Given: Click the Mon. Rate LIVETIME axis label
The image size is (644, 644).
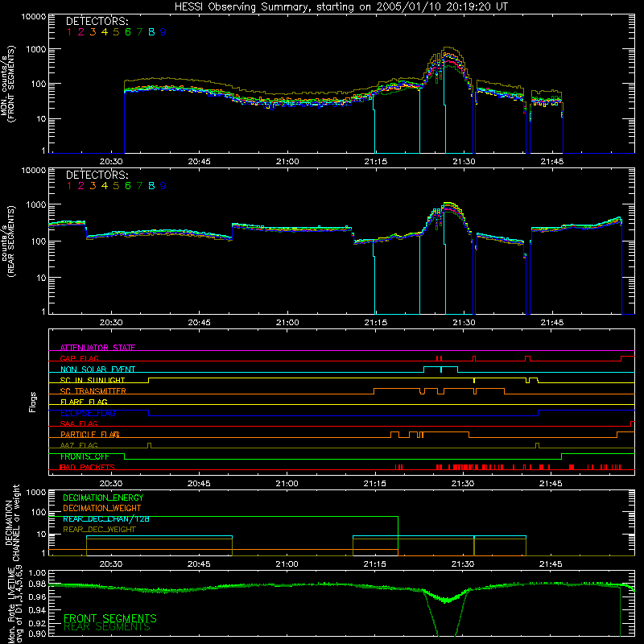Looking at the screenshot, I should point(11,605).
